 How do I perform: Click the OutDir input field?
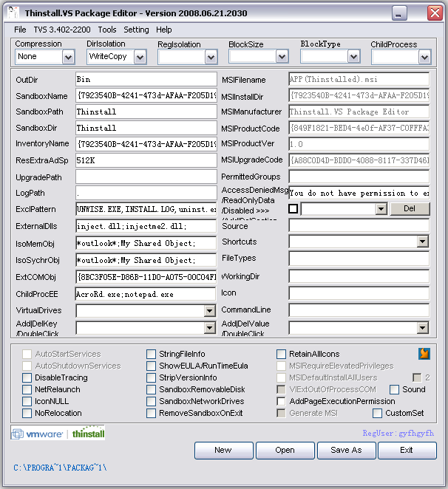pyautogui.click(x=146, y=79)
